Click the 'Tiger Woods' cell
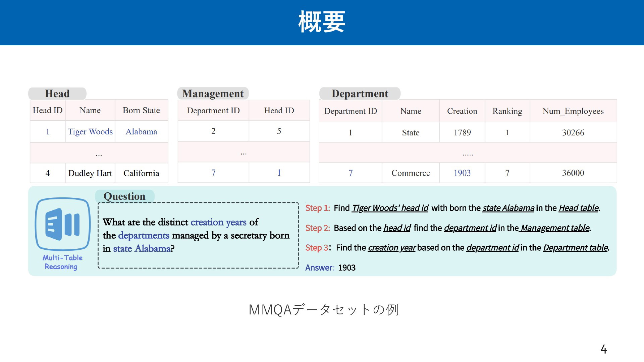 90,132
